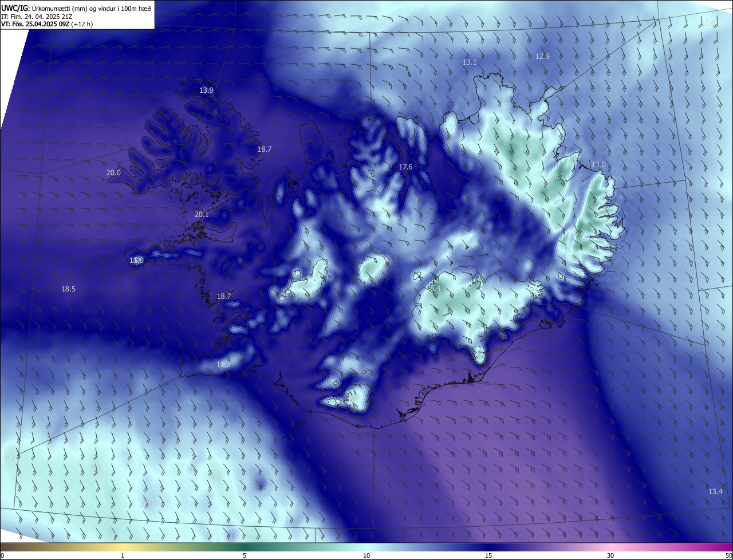Click the 17.6 value in north Iceland
This screenshot has height=560, width=733.
pyautogui.click(x=405, y=167)
